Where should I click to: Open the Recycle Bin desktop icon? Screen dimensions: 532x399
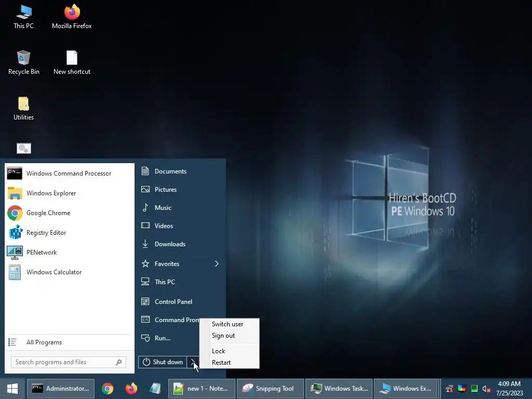(x=23, y=62)
